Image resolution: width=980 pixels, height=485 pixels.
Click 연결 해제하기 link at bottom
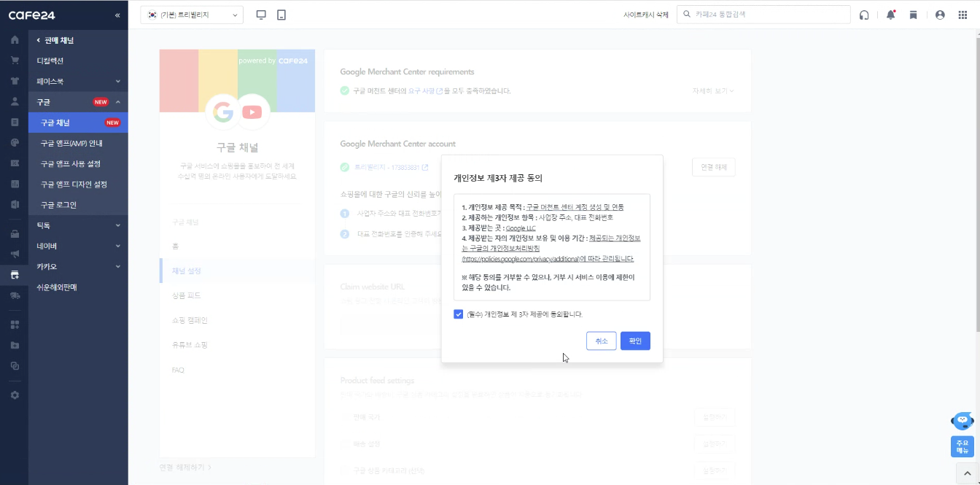185,467
